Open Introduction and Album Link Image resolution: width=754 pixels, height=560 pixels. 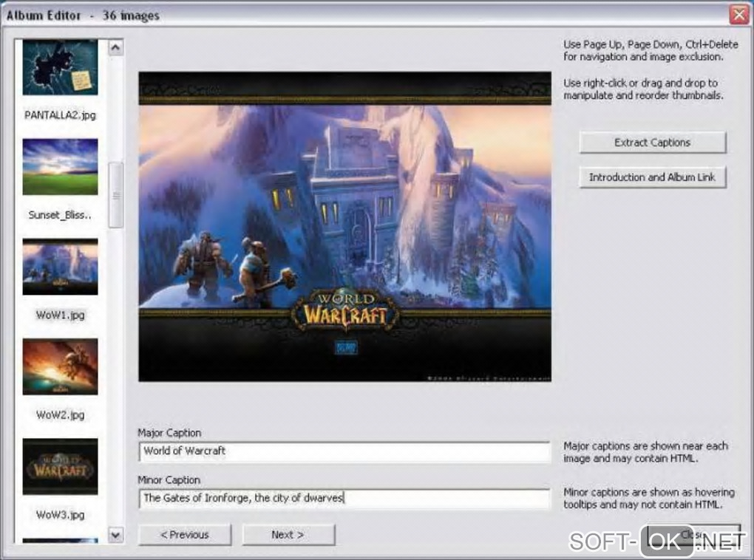pos(652,177)
